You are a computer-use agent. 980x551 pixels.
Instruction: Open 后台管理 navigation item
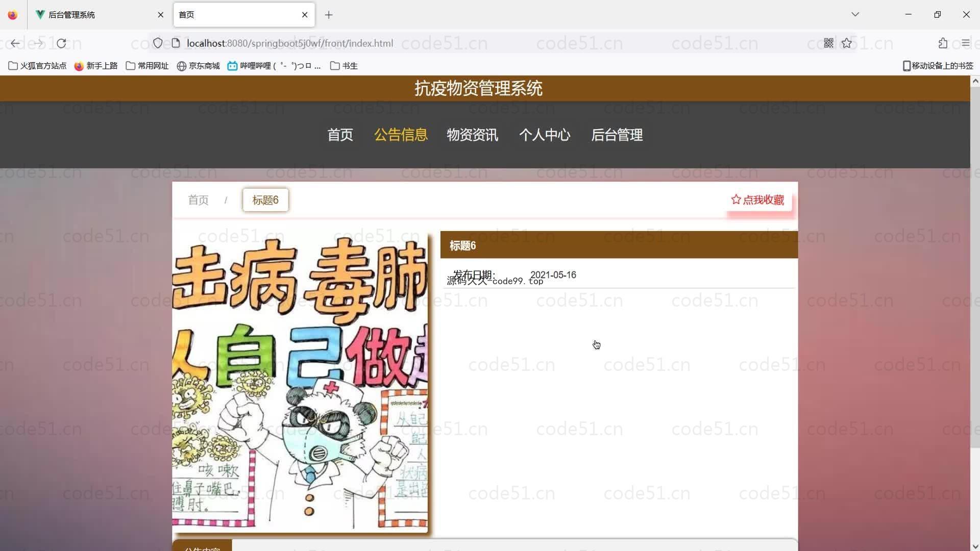tap(617, 135)
